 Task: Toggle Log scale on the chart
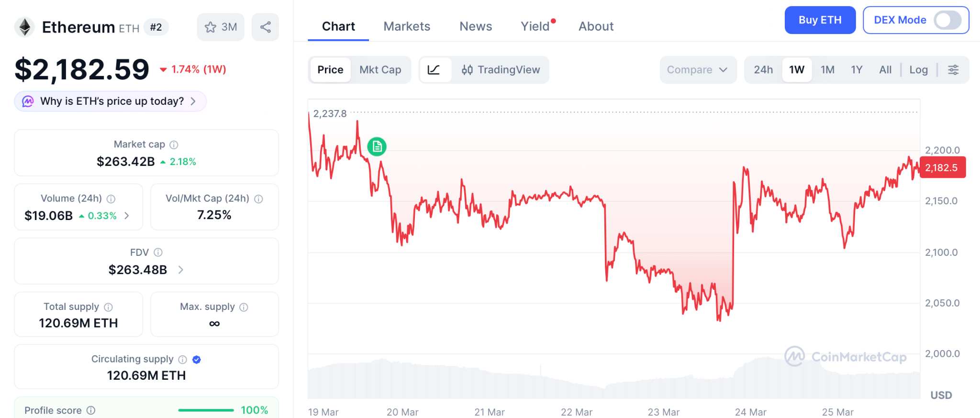(x=918, y=70)
